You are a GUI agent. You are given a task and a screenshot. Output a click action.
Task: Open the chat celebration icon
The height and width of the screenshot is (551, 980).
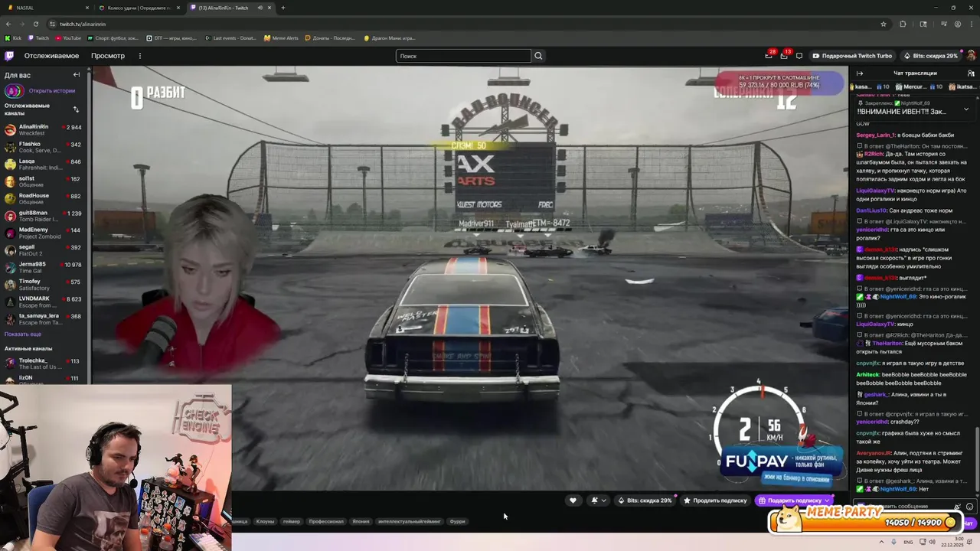[957, 507]
